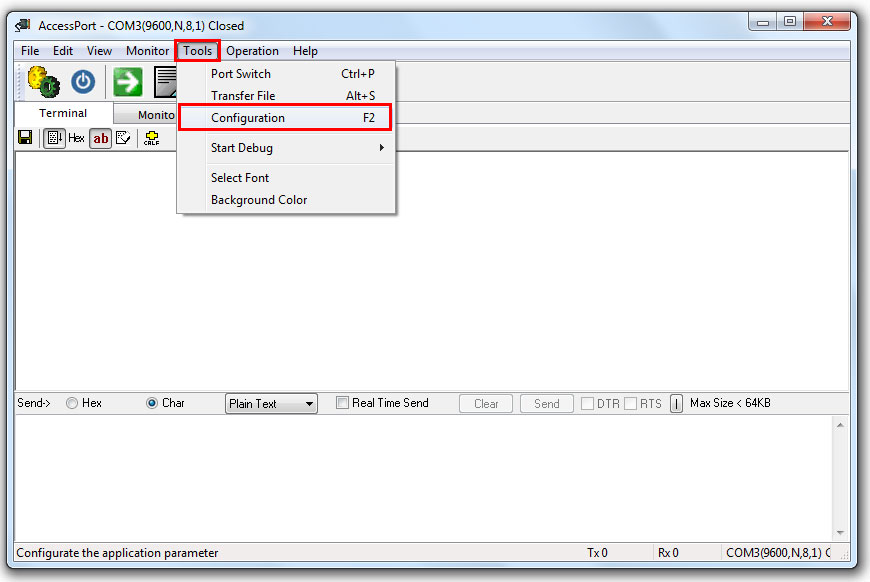This screenshot has height=582, width=870.
Task: Click the floppy disk save icon
Action: [25, 138]
